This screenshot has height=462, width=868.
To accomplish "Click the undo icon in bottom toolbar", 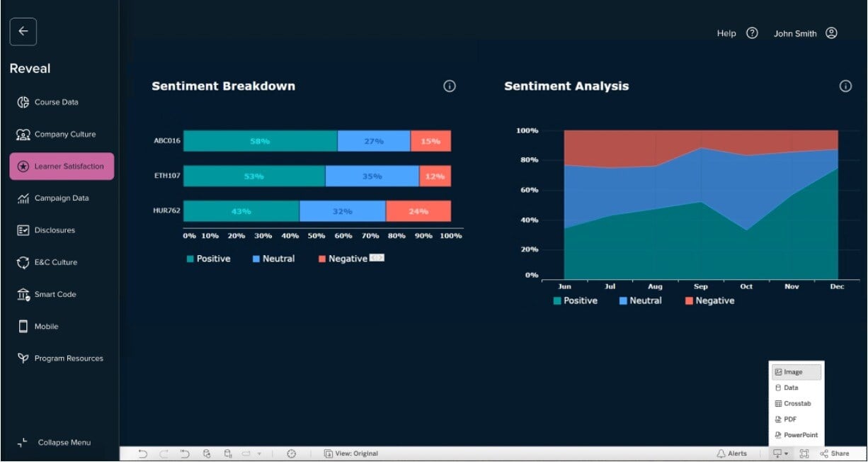I will coord(143,453).
